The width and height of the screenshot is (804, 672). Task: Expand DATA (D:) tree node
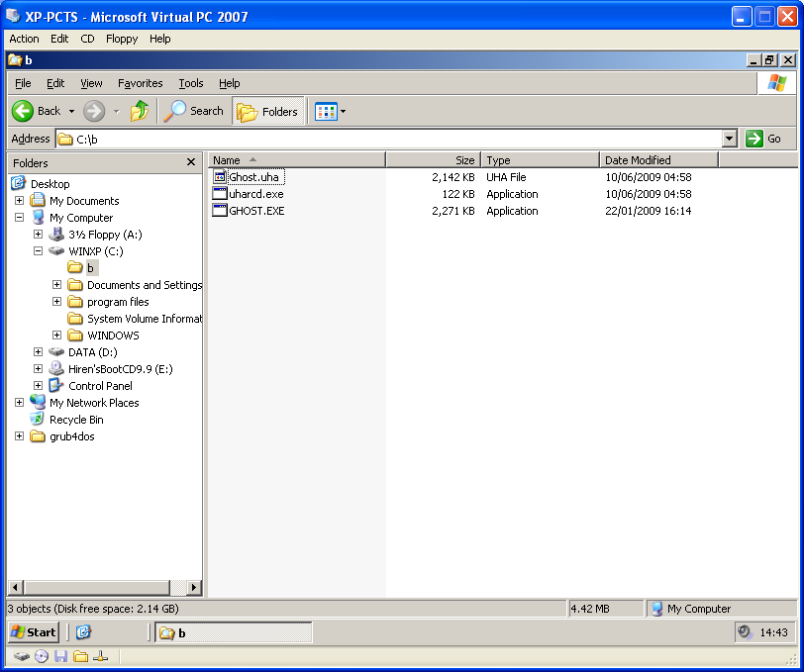pos(38,352)
